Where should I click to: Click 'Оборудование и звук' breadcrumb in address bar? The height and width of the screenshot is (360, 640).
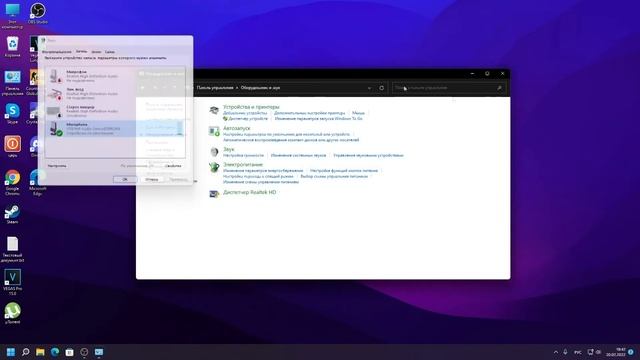point(260,88)
